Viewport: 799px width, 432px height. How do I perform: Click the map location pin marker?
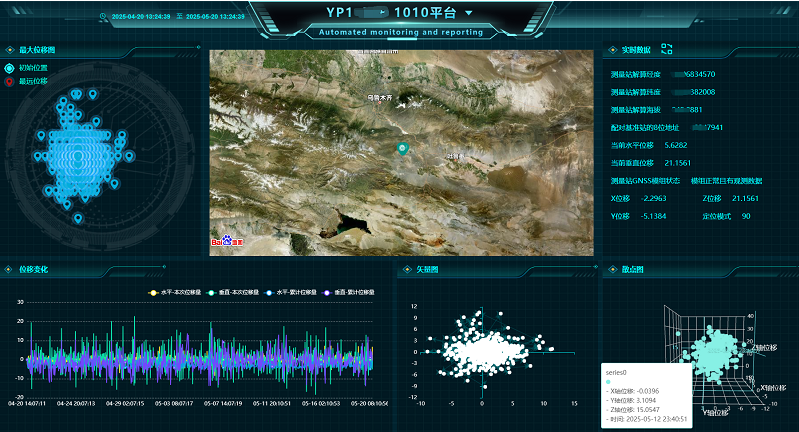pos(403,149)
